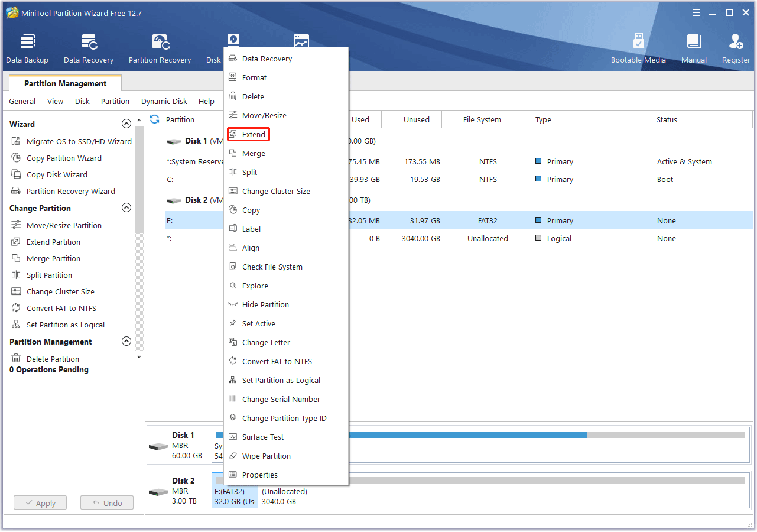
Task: Select Unallocated 3040.0 GB block in disk map
Action: tap(504, 491)
